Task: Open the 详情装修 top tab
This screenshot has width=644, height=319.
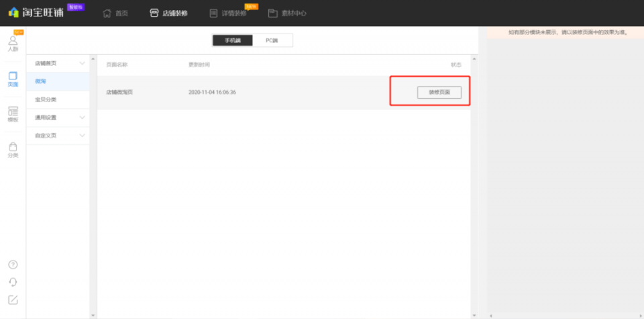Action: pyautogui.click(x=228, y=13)
